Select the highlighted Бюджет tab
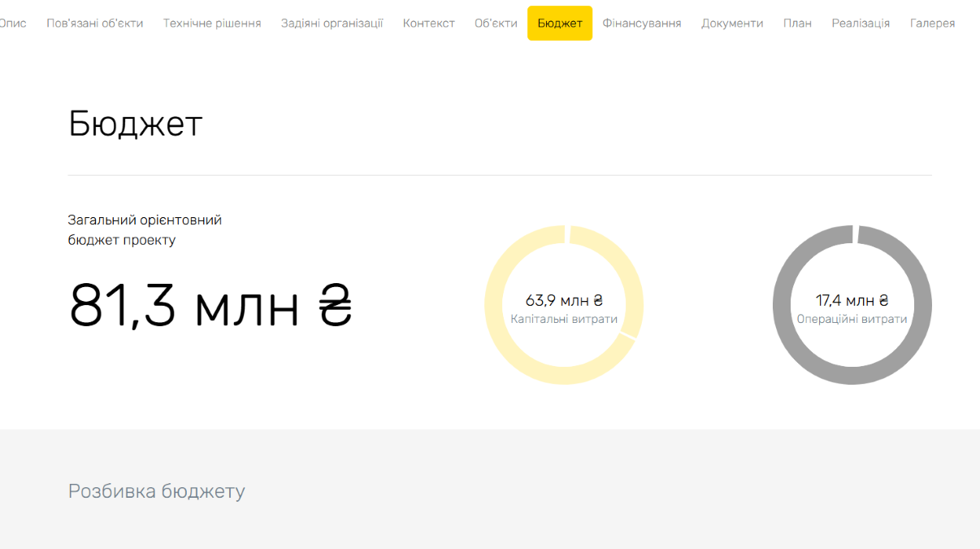 [x=560, y=24]
